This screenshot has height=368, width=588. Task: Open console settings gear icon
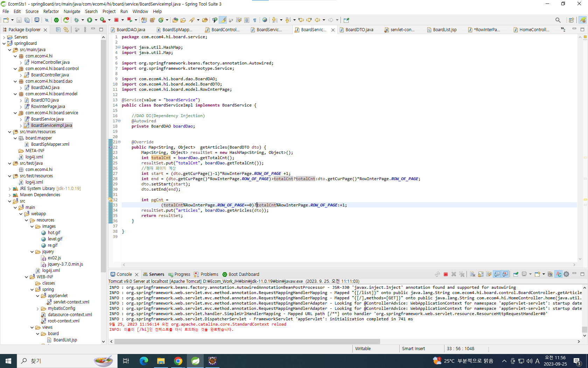pyautogui.click(x=566, y=274)
